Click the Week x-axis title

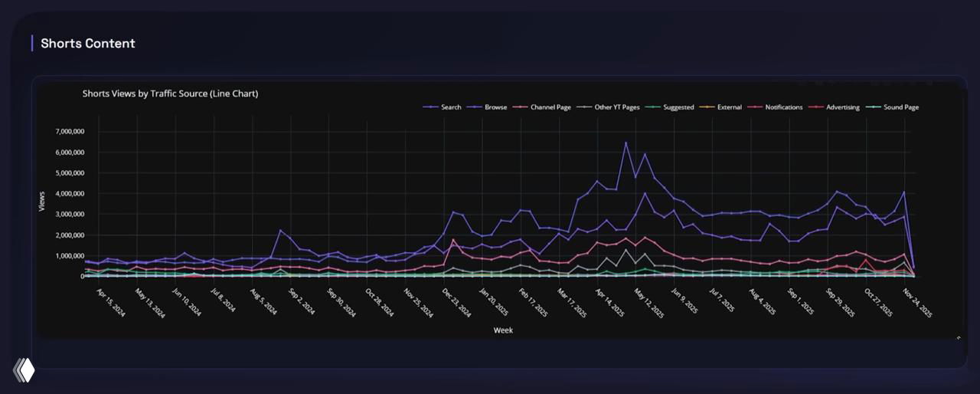point(503,330)
